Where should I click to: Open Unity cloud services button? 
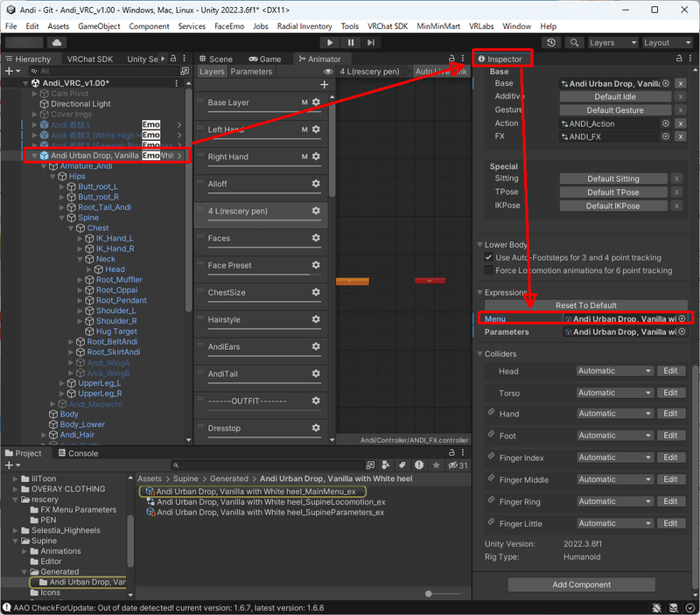57,42
